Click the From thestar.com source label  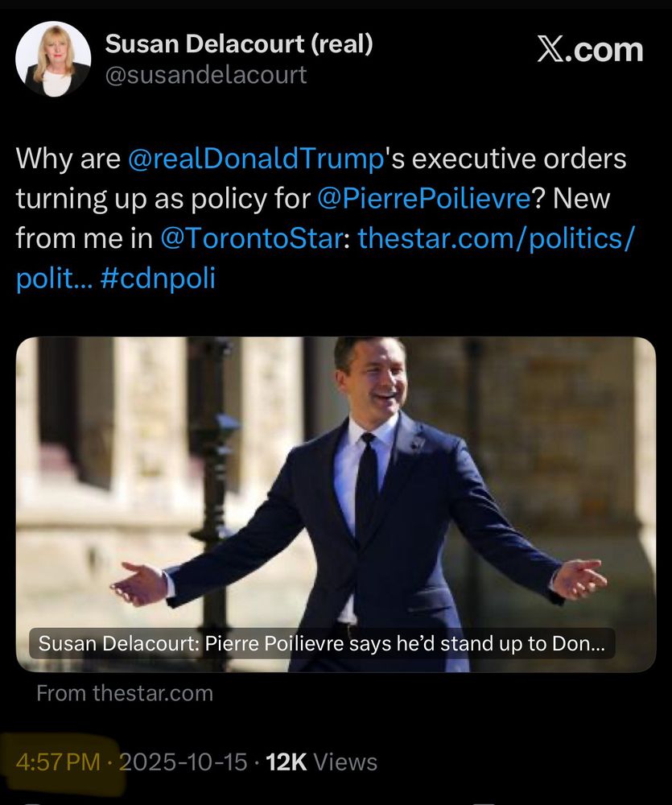tap(125, 693)
